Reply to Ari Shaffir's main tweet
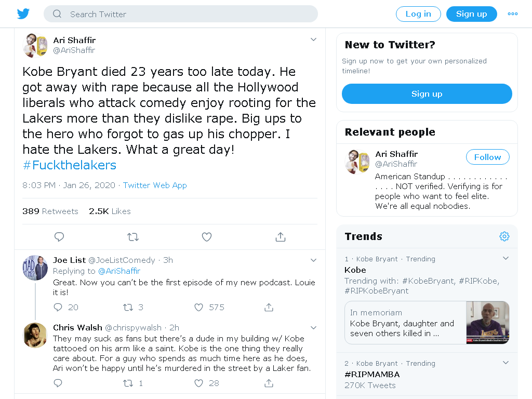532x399 pixels. [59, 236]
